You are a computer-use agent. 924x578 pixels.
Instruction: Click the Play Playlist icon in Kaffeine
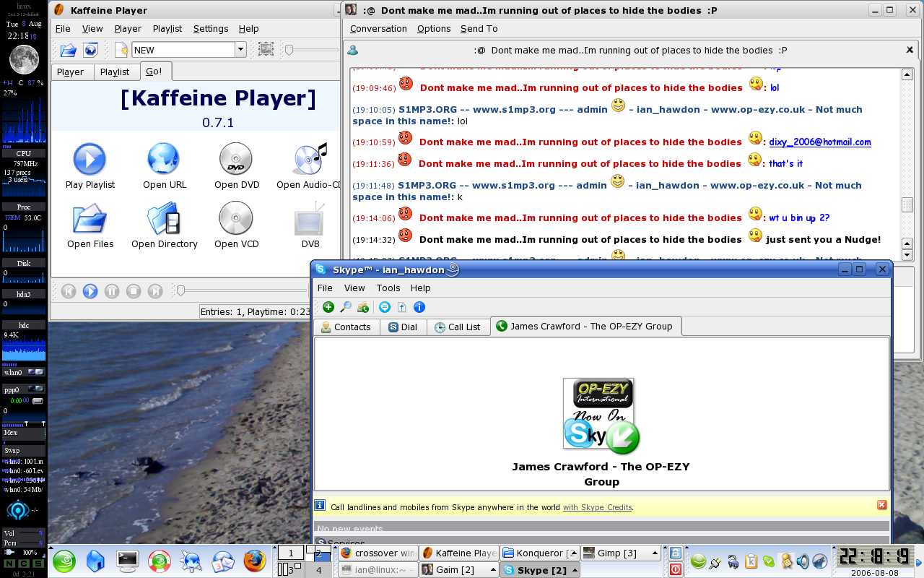click(90, 158)
